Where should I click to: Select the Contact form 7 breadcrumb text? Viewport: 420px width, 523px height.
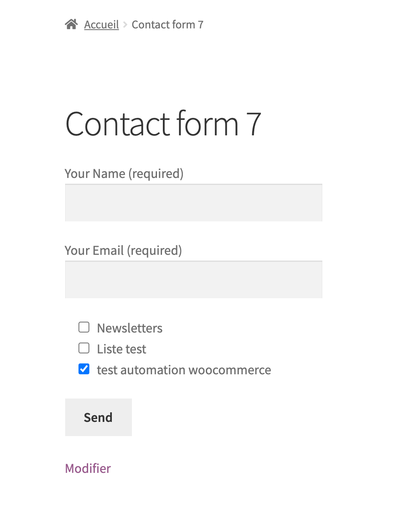(168, 25)
